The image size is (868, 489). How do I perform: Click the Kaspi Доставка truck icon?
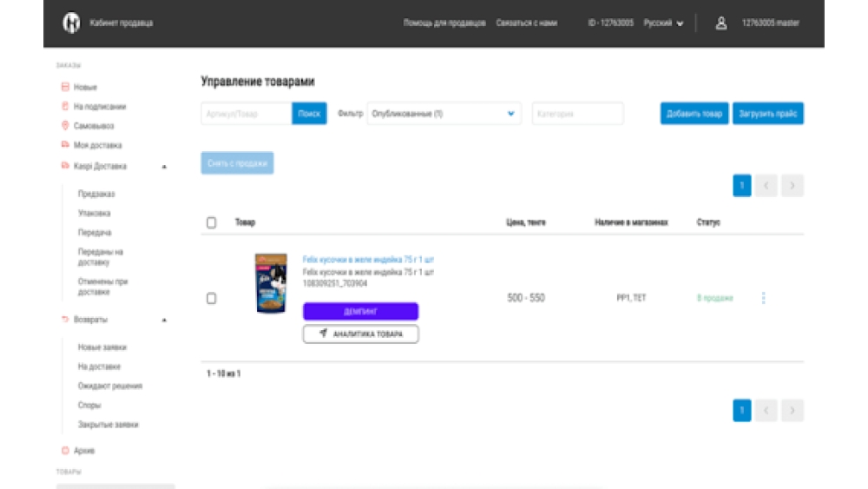(x=65, y=166)
